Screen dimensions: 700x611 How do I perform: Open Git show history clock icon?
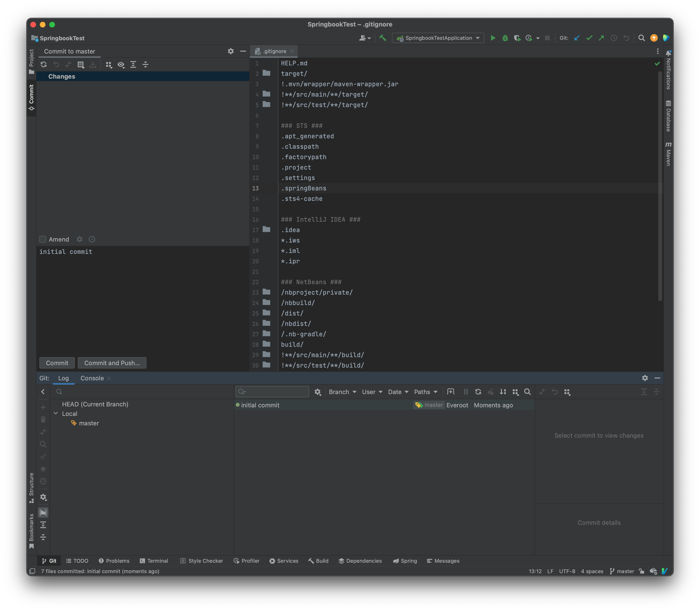[614, 38]
